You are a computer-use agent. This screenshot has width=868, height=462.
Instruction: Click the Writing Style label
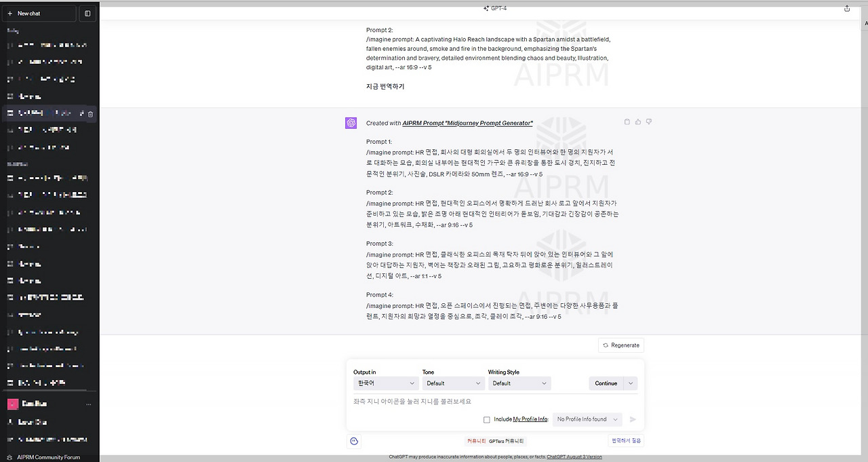(x=504, y=372)
